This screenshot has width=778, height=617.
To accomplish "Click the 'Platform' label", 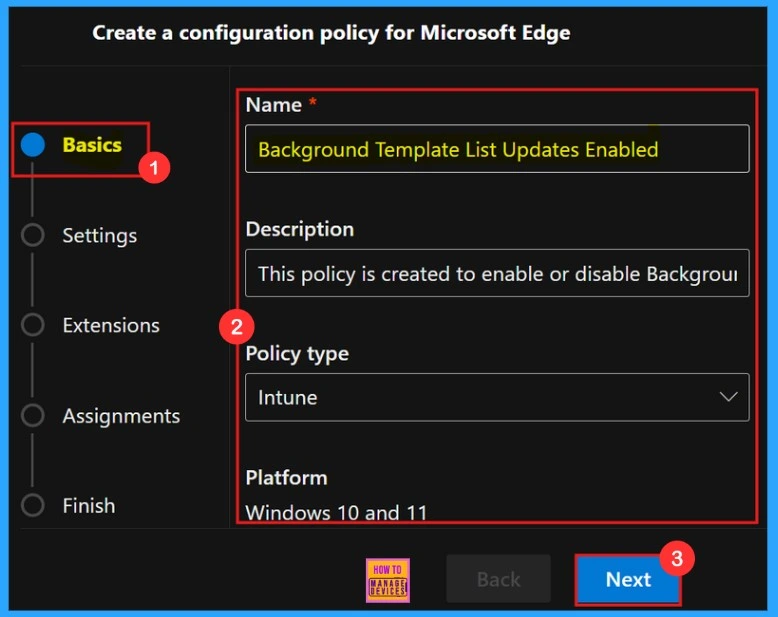I will pyautogui.click(x=286, y=478).
